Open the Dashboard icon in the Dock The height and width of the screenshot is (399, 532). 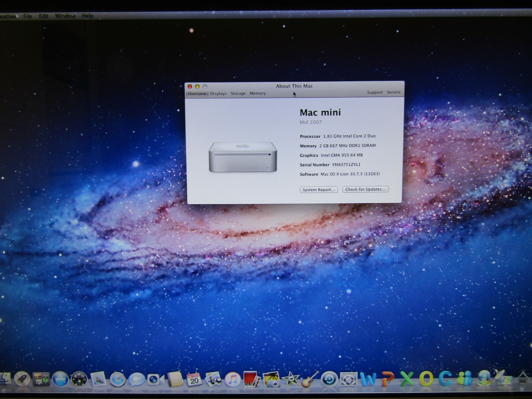pos(79,379)
